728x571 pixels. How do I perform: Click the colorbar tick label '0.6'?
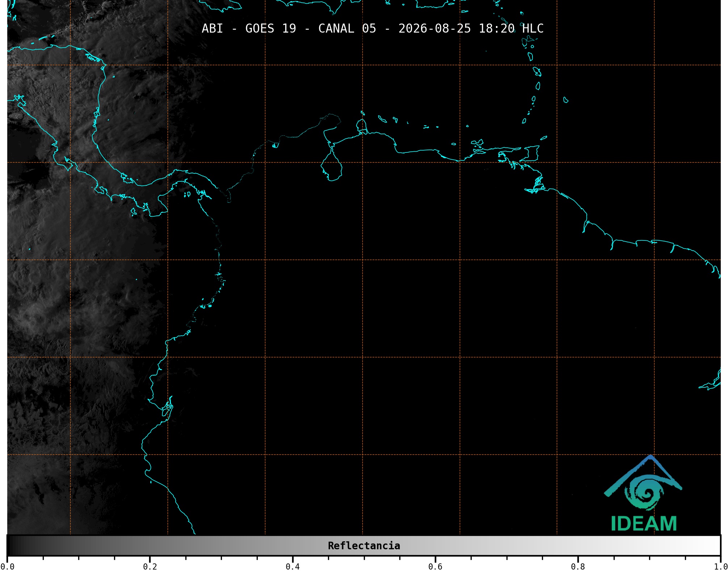pos(435,566)
